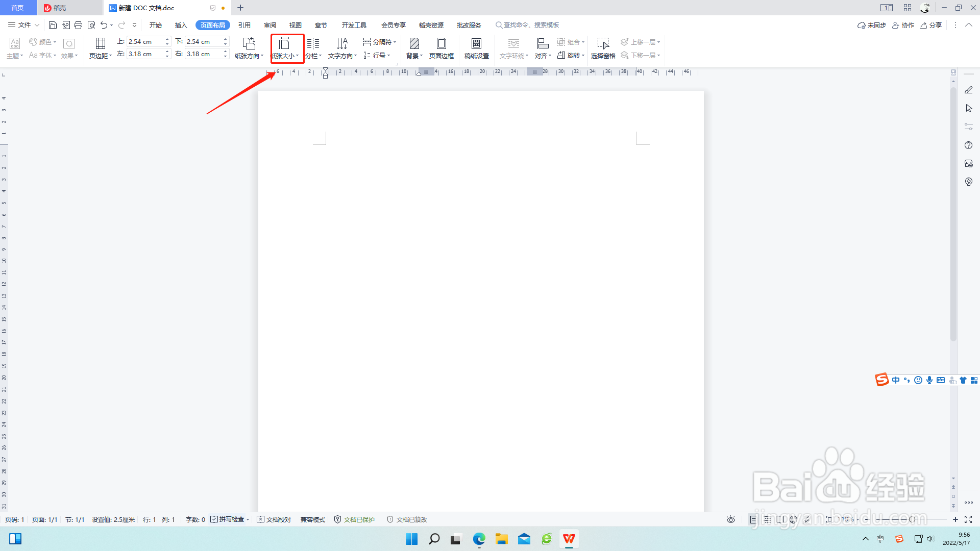Toggle full screen view in status bar
The image size is (980, 551).
pyautogui.click(x=968, y=519)
